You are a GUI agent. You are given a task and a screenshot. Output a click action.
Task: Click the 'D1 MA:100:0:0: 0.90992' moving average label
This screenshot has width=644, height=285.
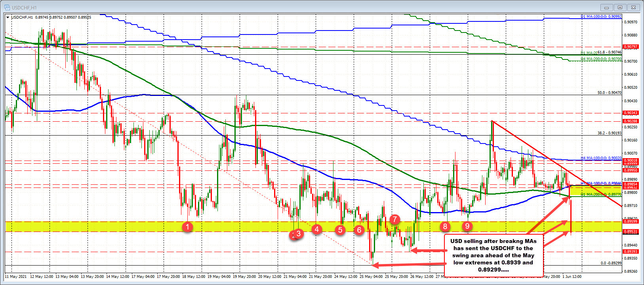click(601, 17)
